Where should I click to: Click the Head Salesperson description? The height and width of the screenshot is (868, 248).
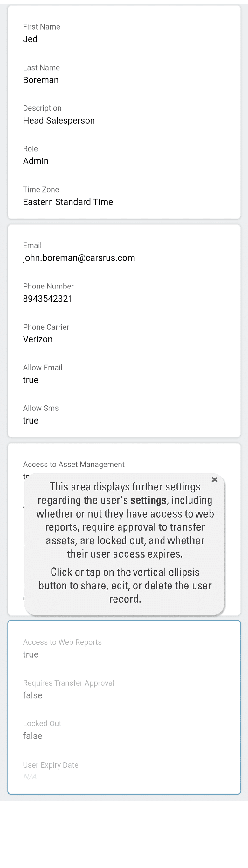pos(59,120)
